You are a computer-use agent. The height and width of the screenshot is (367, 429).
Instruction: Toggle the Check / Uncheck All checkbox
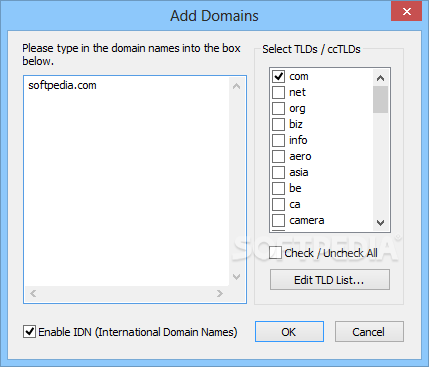pos(275,253)
